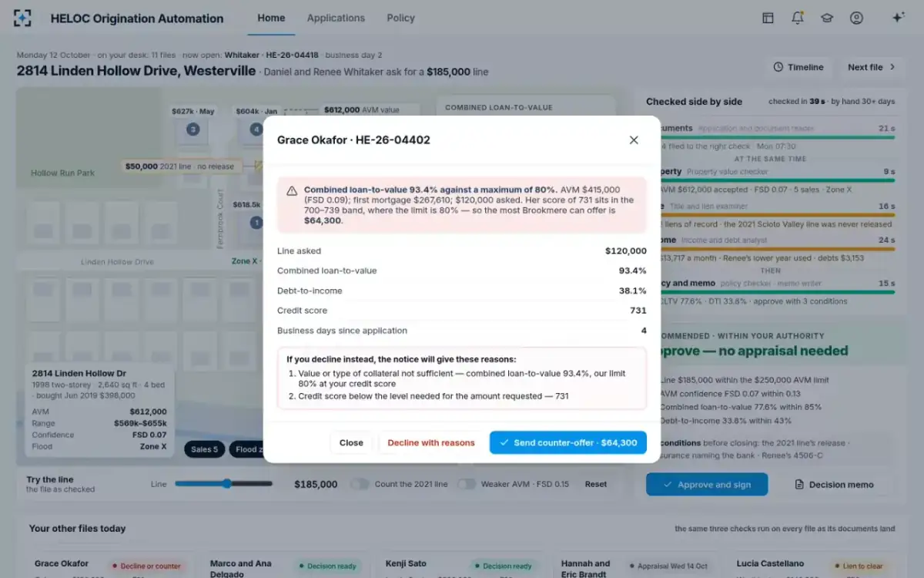The height and width of the screenshot is (578, 924).
Task: Click the Line asked $120,000 row
Action: [462, 251]
